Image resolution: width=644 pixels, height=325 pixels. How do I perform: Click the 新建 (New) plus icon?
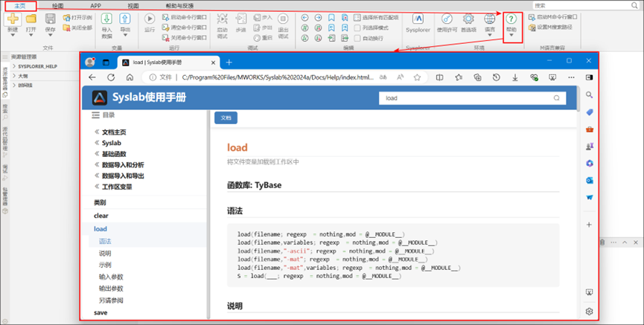13,19
